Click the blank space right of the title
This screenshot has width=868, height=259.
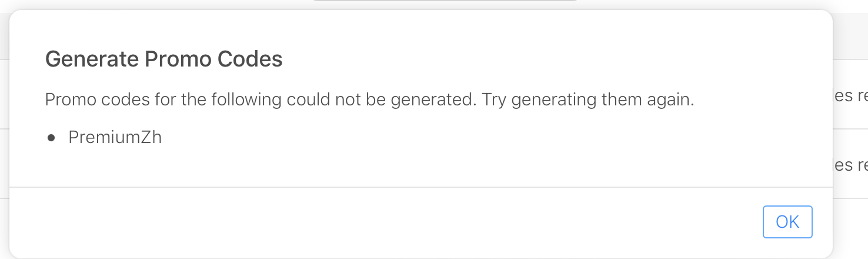(529, 59)
